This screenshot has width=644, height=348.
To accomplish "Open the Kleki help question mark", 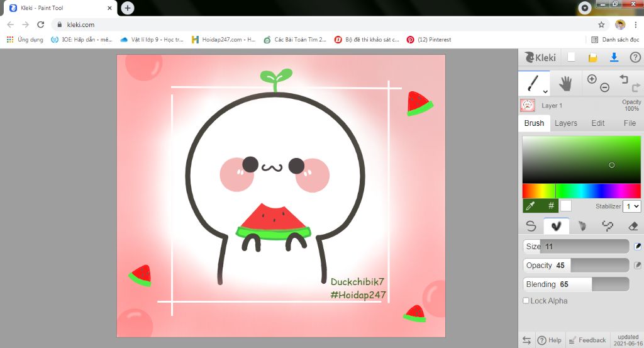I will (x=635, y=57).
